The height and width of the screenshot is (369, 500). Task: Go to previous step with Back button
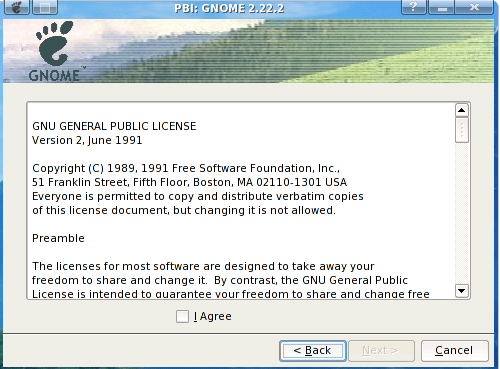(x=313, y=351)
